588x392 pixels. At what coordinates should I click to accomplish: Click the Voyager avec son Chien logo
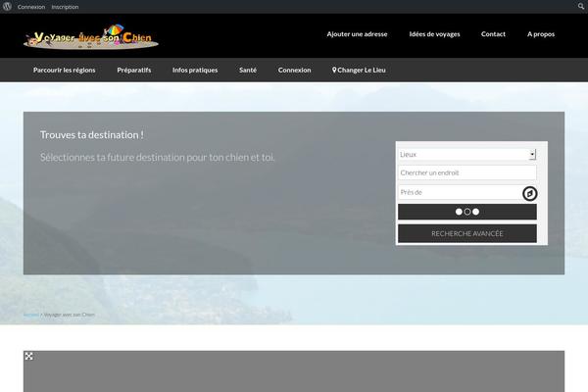pyautogui.click(x=91, y=37)
